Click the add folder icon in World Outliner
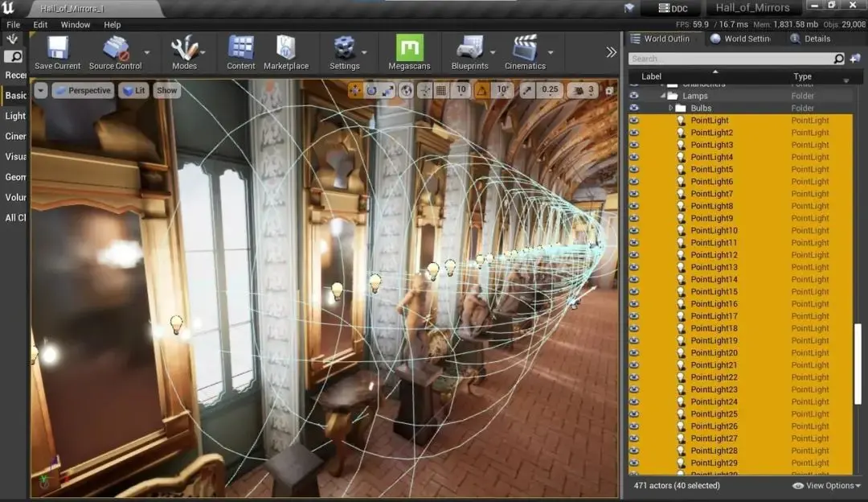The width and height of the screenshot is (868, 502). pyautogui.click(x=855, y=58)
